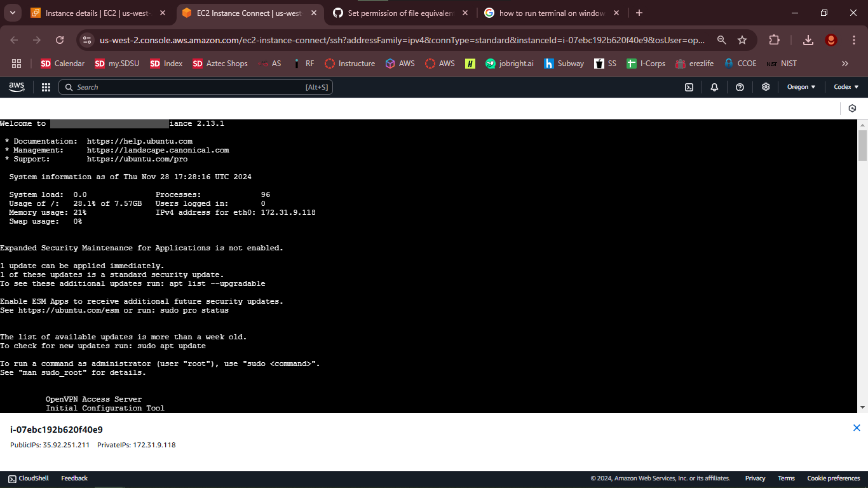
Task: Open the Privacy link in the footer
Action: (755, 478)
